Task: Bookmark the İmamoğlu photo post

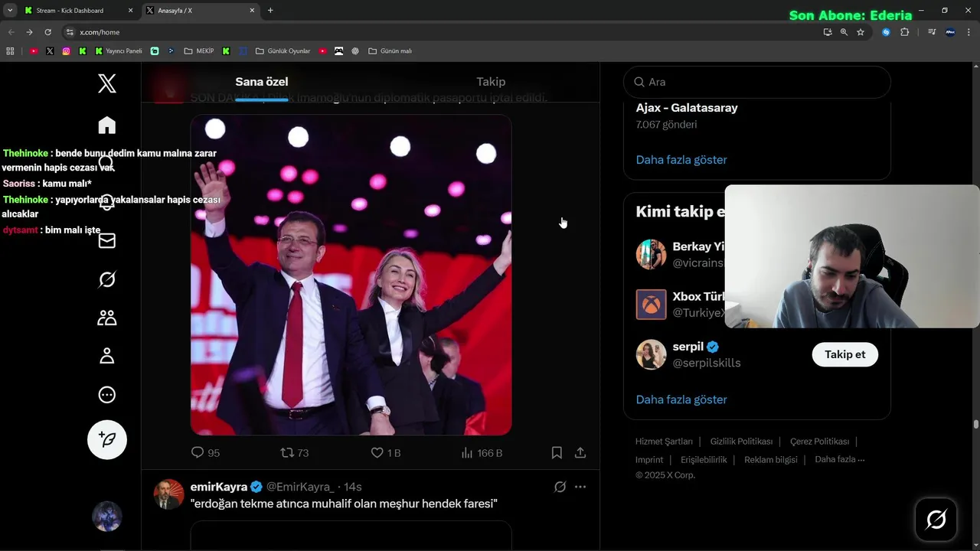Action: [557, 452]
